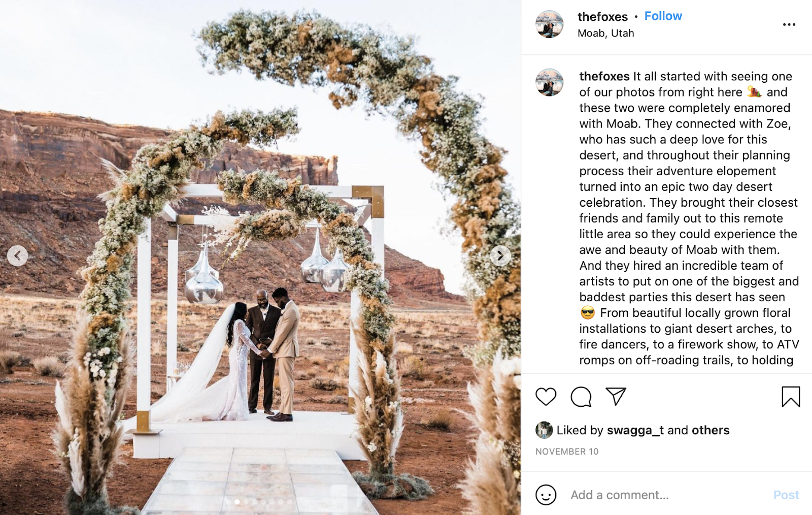Like the post with the heart icon
The height and width of the screenshot is (515, 812).
tap(546, 397)
